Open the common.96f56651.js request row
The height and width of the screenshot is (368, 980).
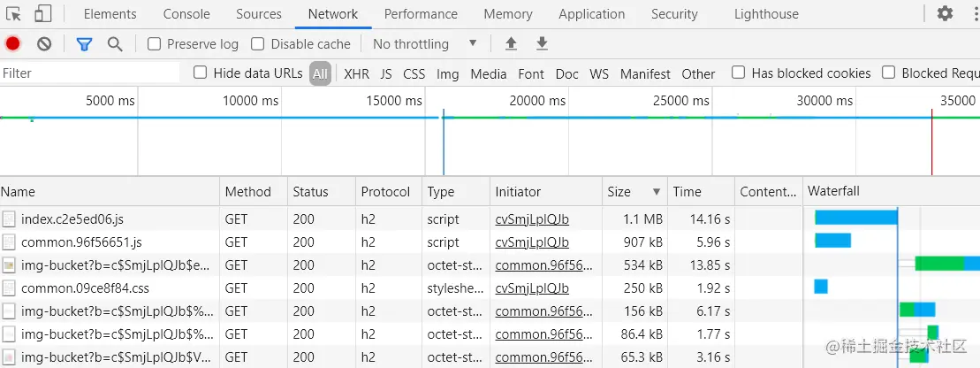(x=81, y=242)
